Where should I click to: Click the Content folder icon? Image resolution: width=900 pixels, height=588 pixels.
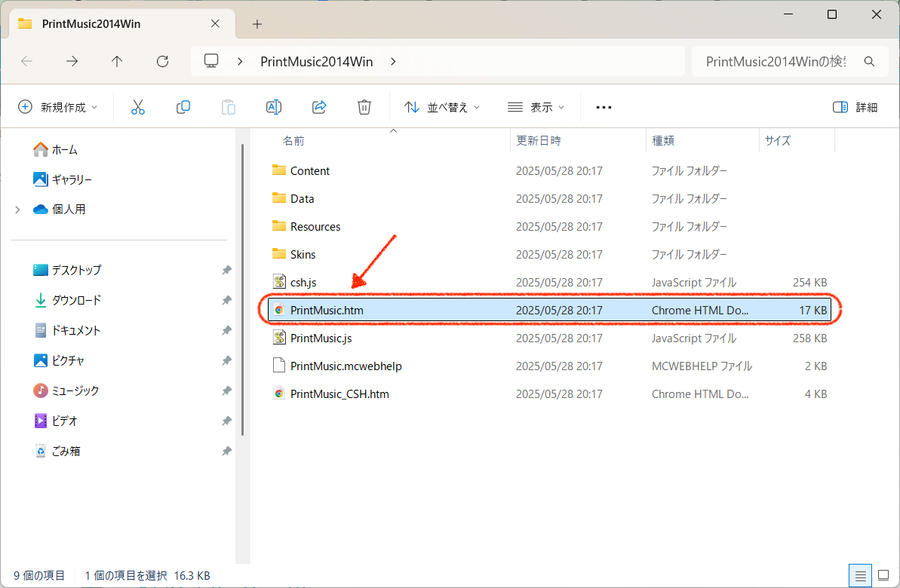pos(279,170)
